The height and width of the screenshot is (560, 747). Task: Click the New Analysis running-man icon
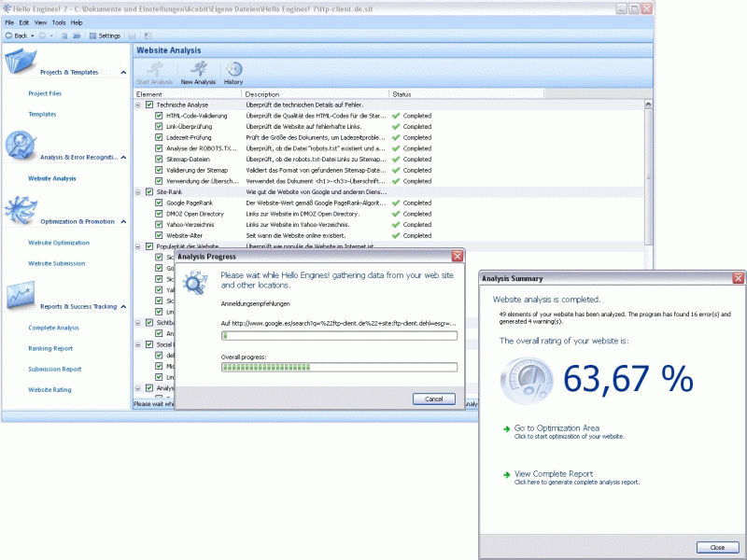pyautogui.click(x=197, y=69)
